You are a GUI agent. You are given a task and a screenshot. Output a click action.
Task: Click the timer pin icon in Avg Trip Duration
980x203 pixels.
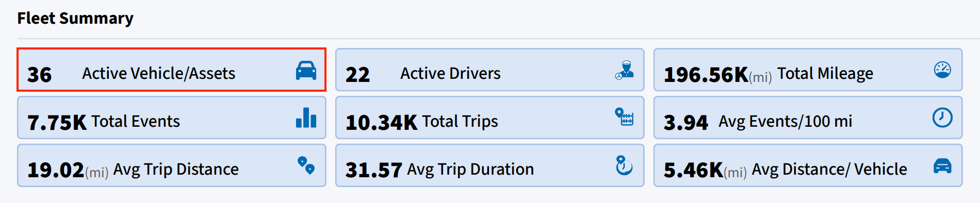[624, 165]
